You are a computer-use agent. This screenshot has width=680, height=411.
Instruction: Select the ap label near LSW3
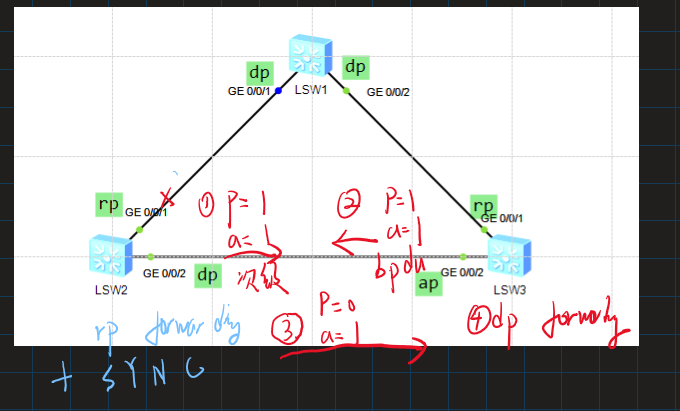pyautogui.click(x=428, y=284)
